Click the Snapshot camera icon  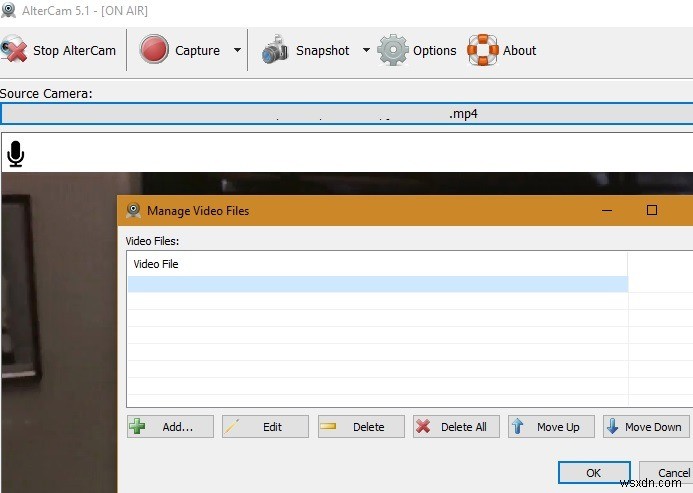click(x=275, y=50)
